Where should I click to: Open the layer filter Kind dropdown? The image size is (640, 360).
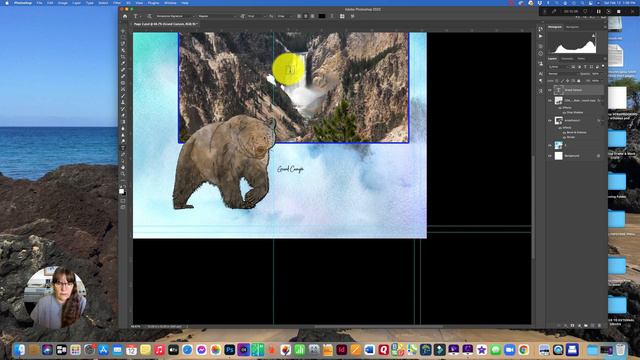point(558,67)
